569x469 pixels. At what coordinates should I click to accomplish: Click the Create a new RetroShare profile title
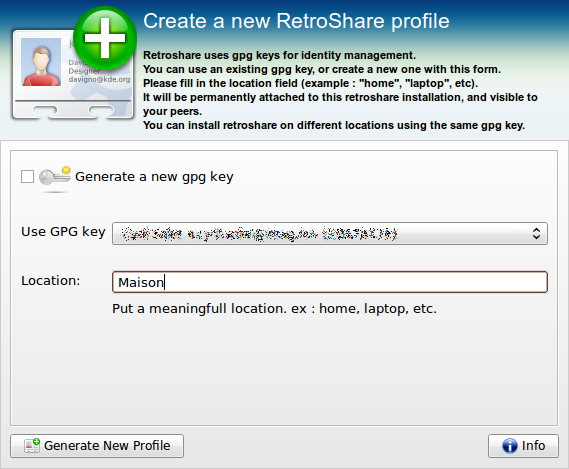click(296, 21)
